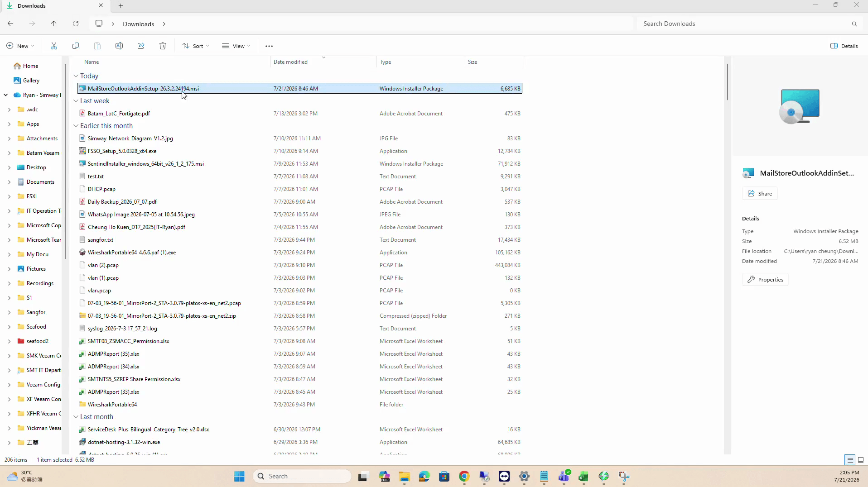Select syslog_2026-7-3 17_57_21.log file
This screenshot has width=868, height=487.
(x=299, y=329)
